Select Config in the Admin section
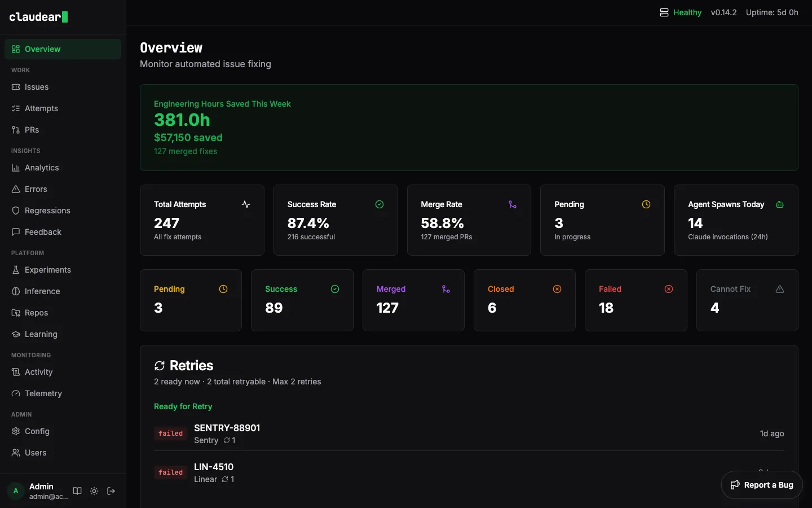 (x=37, y=431)
